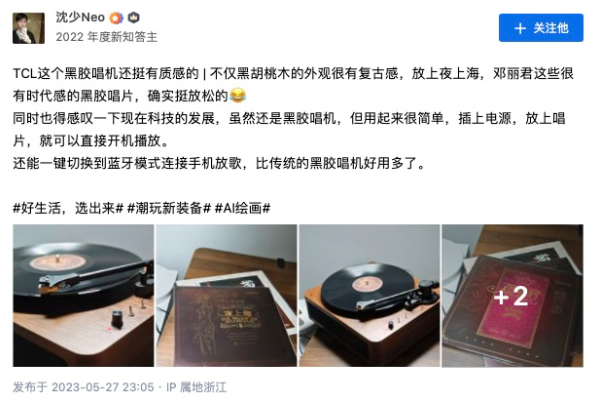Open first close-up turntable tonearm photo
Screen dimensions: 601x401
pyautogui.click(x=83, y=296)
